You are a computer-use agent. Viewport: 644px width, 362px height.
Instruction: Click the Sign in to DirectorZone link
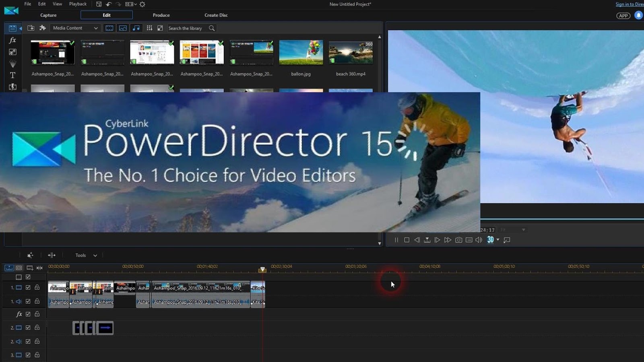[630, 4]
